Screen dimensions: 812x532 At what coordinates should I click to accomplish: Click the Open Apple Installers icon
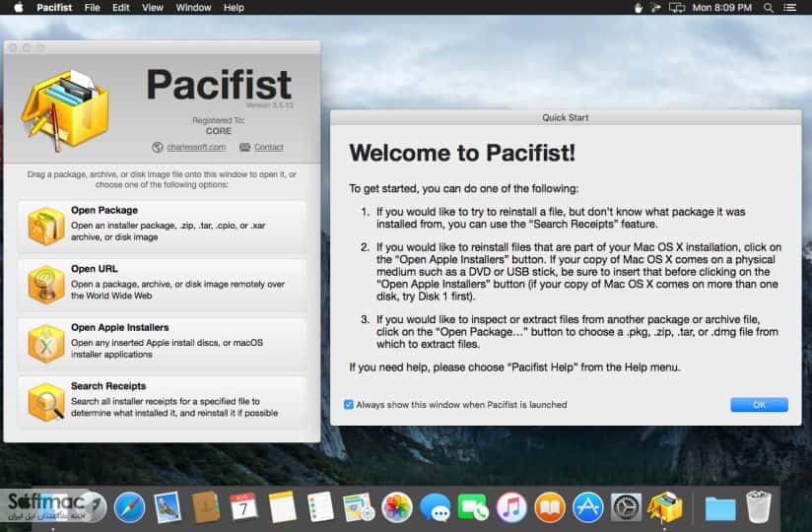[46, 343]
